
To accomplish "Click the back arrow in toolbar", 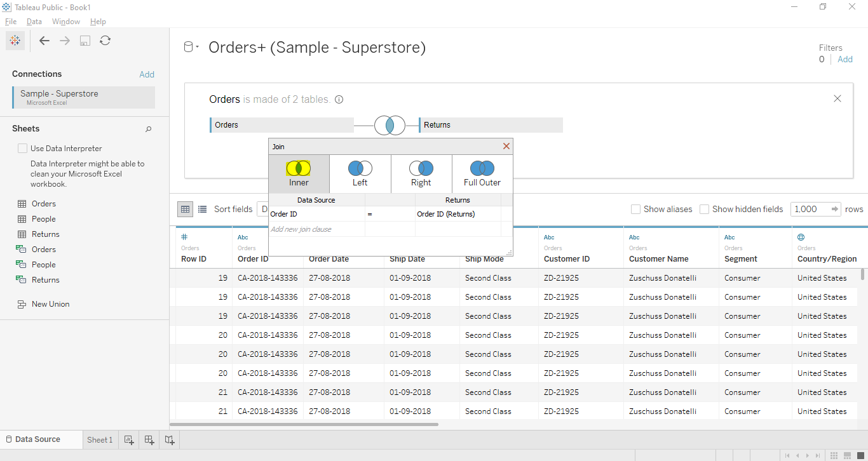I will 44,41.
